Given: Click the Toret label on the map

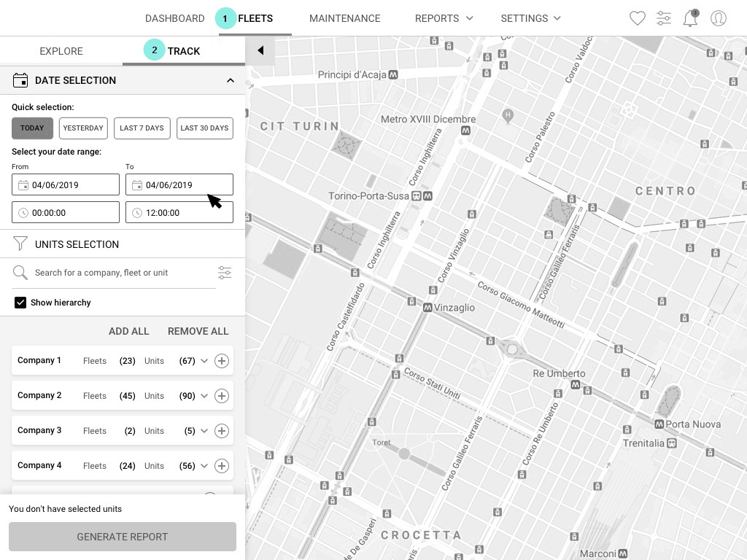Looking at the screenshot, I should point(382,443).
